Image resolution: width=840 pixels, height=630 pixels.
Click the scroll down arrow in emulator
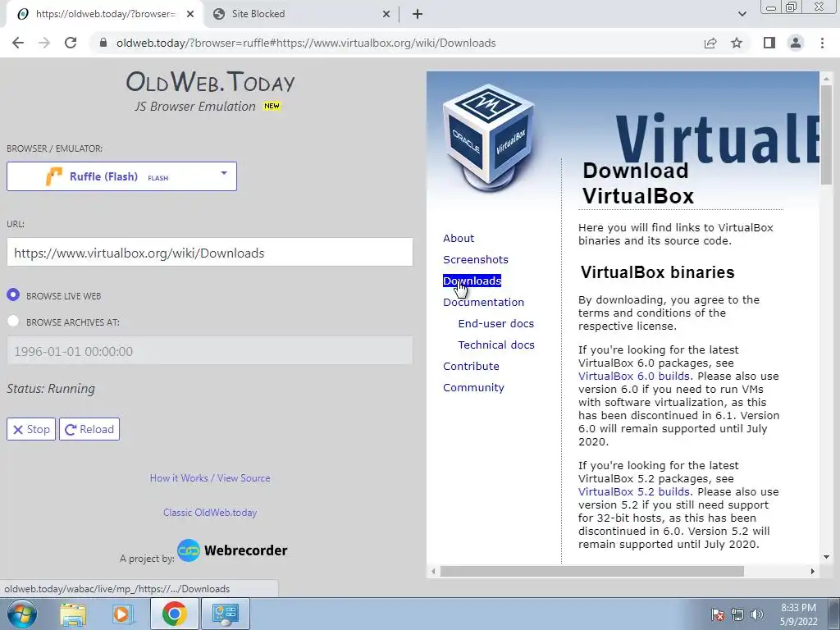[x=826, y=557]
